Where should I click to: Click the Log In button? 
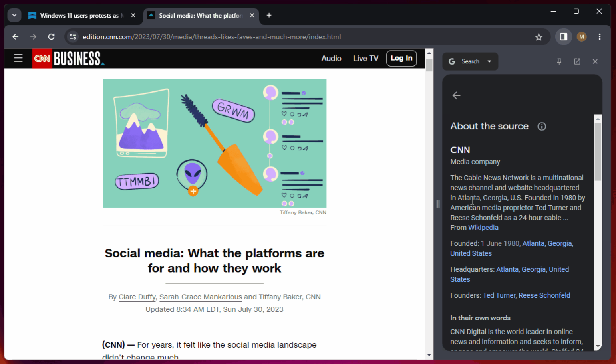click(401, 58)
